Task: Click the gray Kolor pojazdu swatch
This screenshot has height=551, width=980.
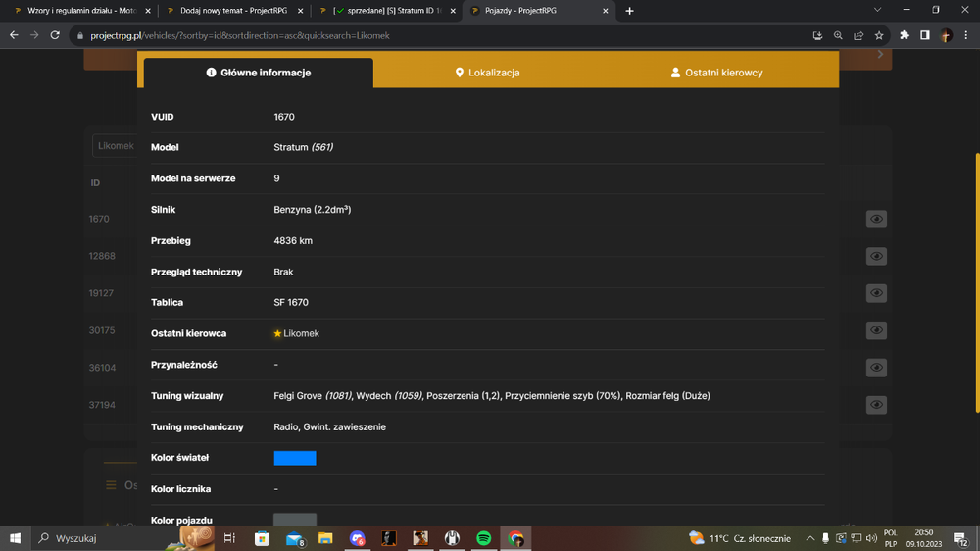Action: 295,519
